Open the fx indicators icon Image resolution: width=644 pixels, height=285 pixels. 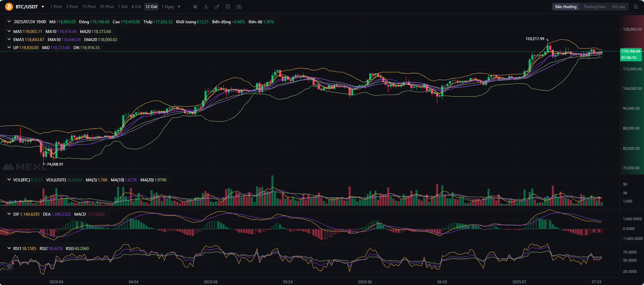point(206,7)
